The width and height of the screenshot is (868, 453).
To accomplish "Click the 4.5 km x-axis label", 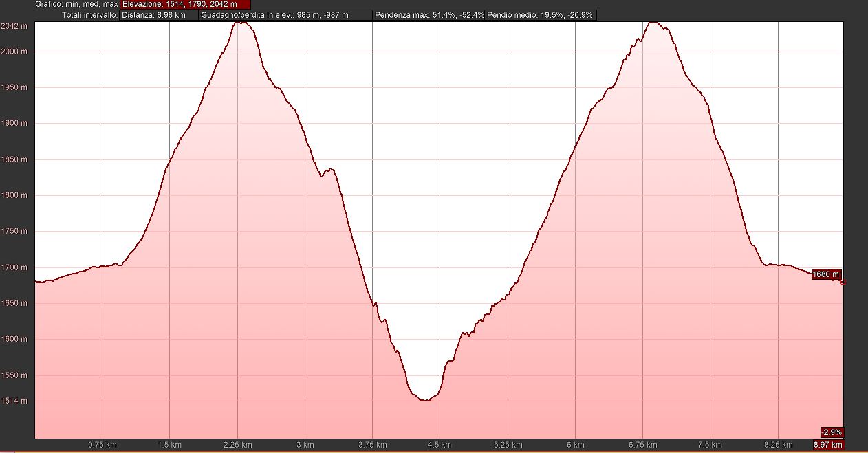I will tap(440, 445).
